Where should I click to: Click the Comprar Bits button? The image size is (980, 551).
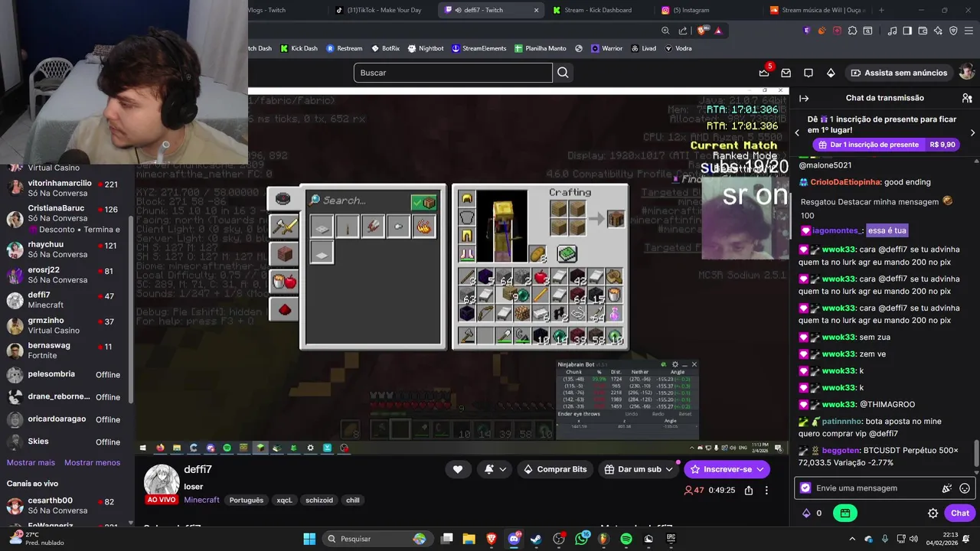[555, 469]
